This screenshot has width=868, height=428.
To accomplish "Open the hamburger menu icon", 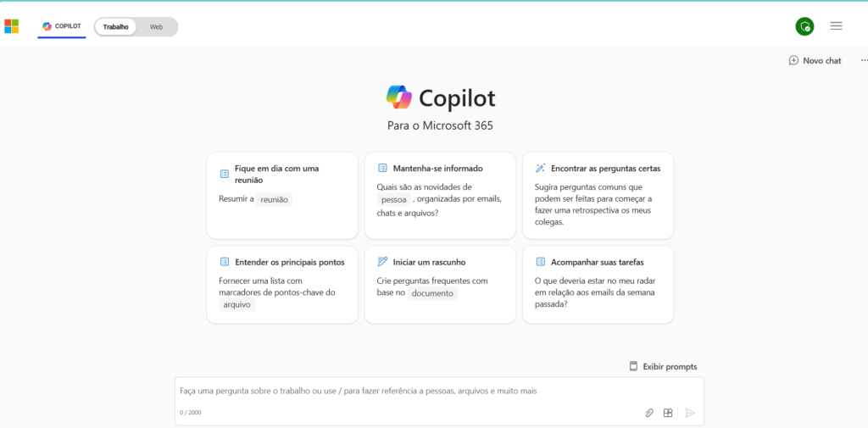I will point(836,26).
